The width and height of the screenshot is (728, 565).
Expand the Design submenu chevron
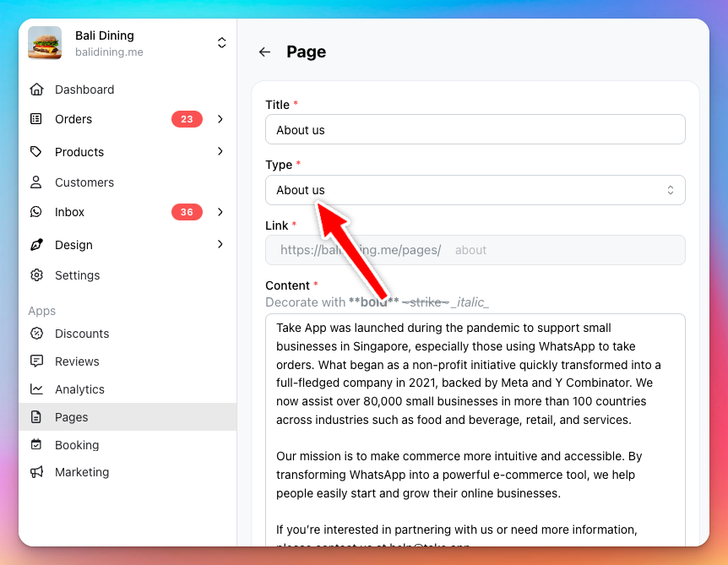click(220, 244)
